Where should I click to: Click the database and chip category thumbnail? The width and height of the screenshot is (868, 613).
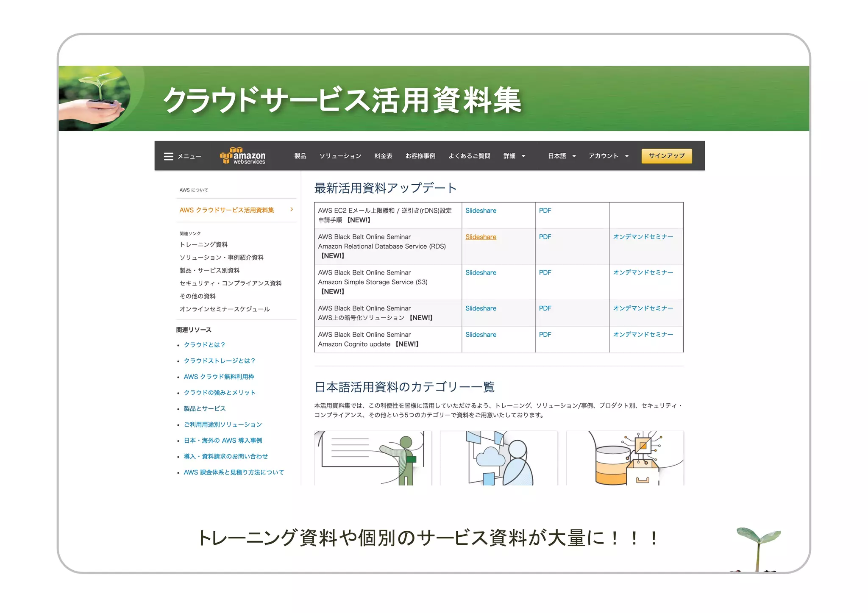[625, 458]
